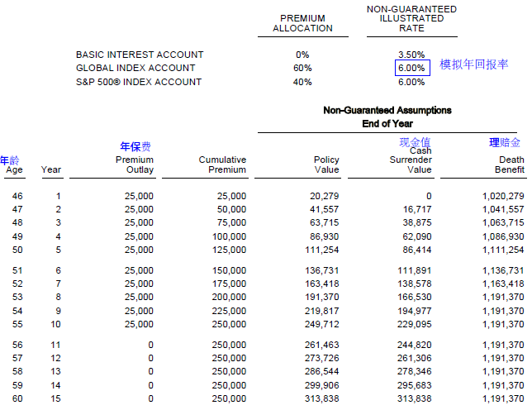Click the blue 年保费 label

click(x=135, y=146)
